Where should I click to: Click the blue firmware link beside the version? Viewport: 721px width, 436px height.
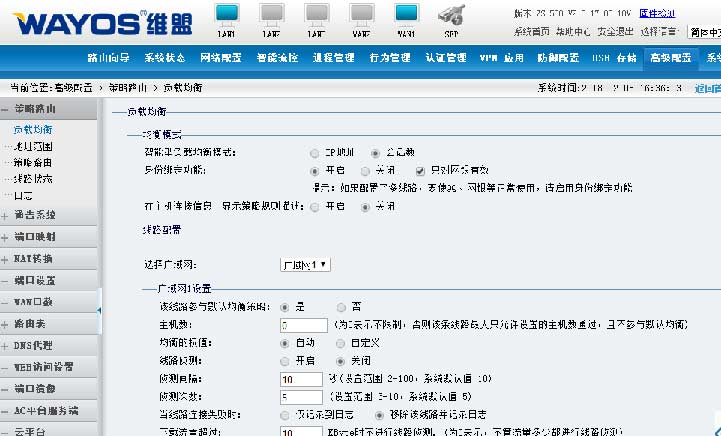click(x=657, y=13)
